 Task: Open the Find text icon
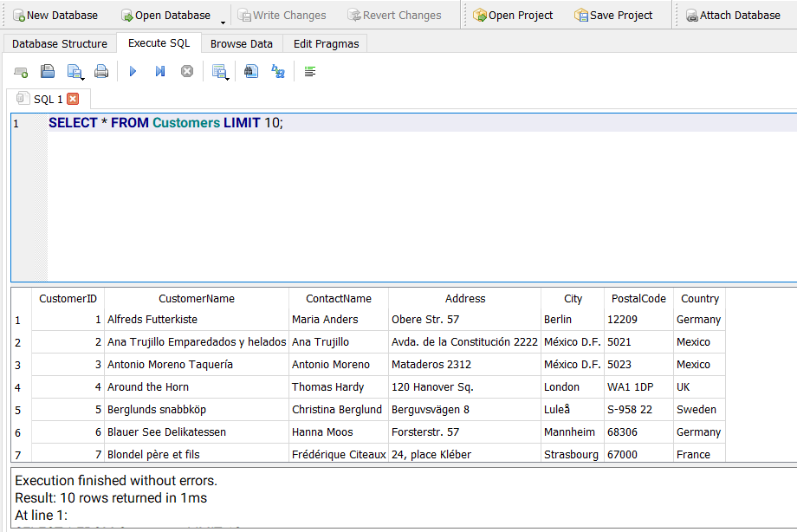(251, 71)
